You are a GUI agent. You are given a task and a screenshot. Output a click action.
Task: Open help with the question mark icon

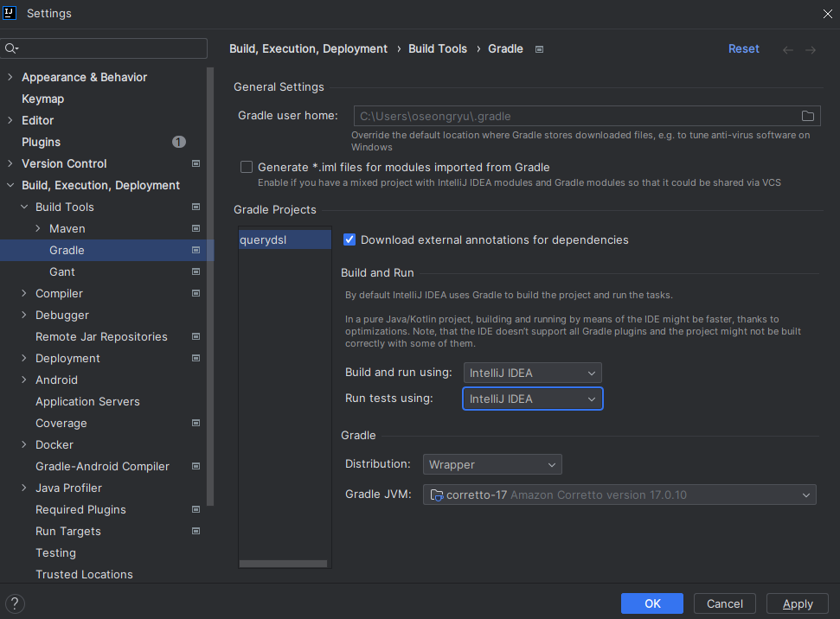pyautogui.click(x=15, y=603)
